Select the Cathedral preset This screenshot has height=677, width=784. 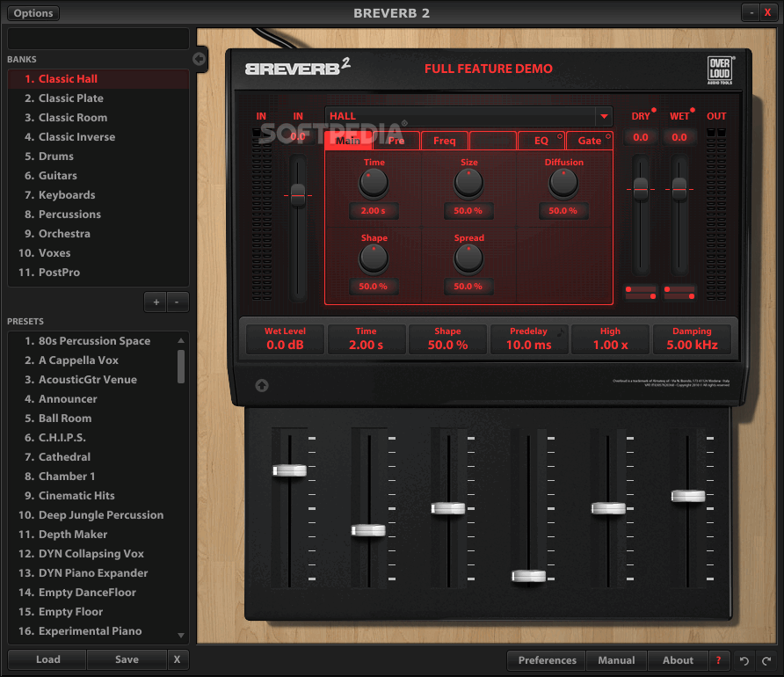[x=92, y=456]
